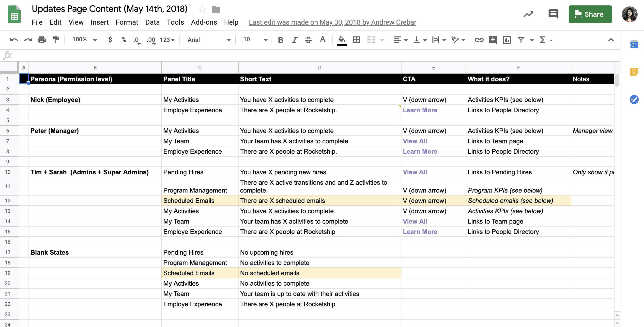Click Learn More in row 4
This screenshot has height=327, width=644.
[420, 110]
